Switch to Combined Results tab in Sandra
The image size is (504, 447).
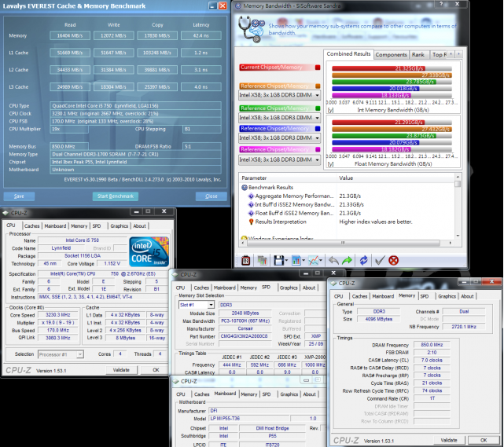click(348, 54)
